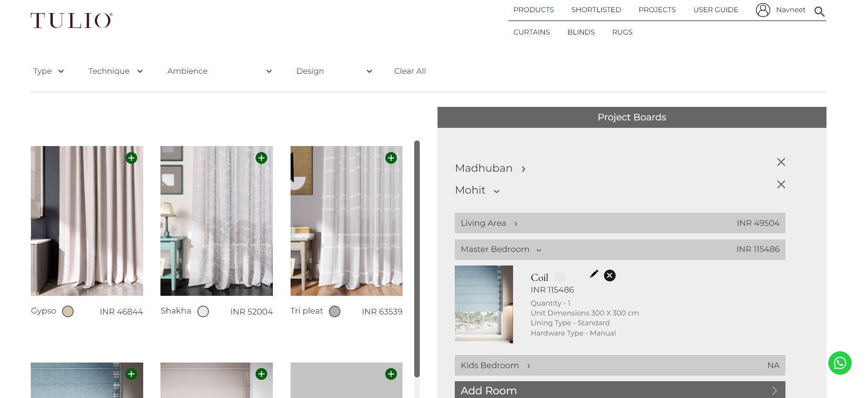Open the Coil blind thumbnail in board
The height and width of the screenshot is (398, 868).
484,304
